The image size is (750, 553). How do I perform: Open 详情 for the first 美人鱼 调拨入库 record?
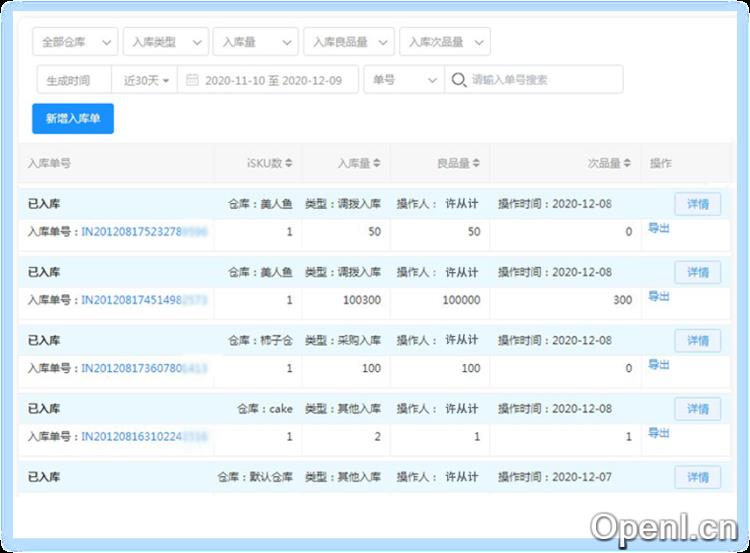tap(697, 204)
